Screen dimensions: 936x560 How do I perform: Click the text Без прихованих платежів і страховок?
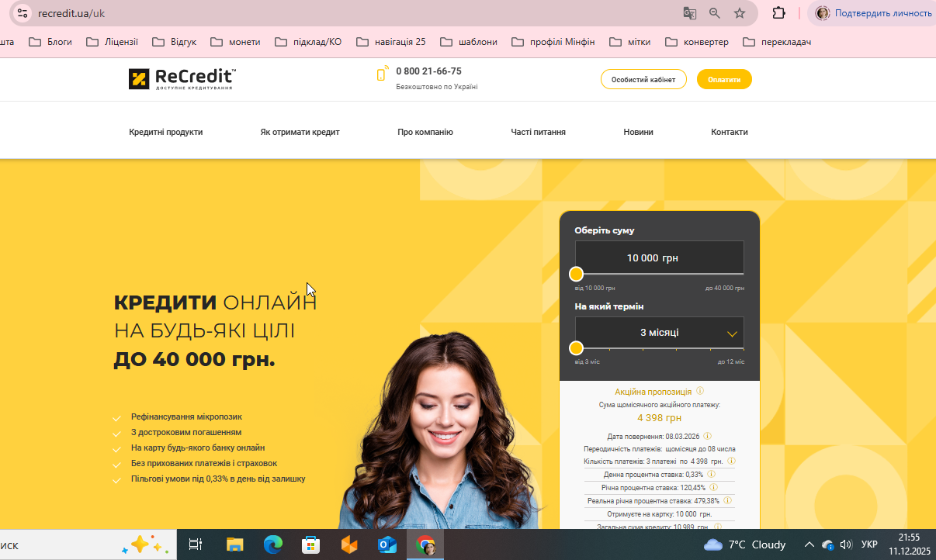click(204, 463)
